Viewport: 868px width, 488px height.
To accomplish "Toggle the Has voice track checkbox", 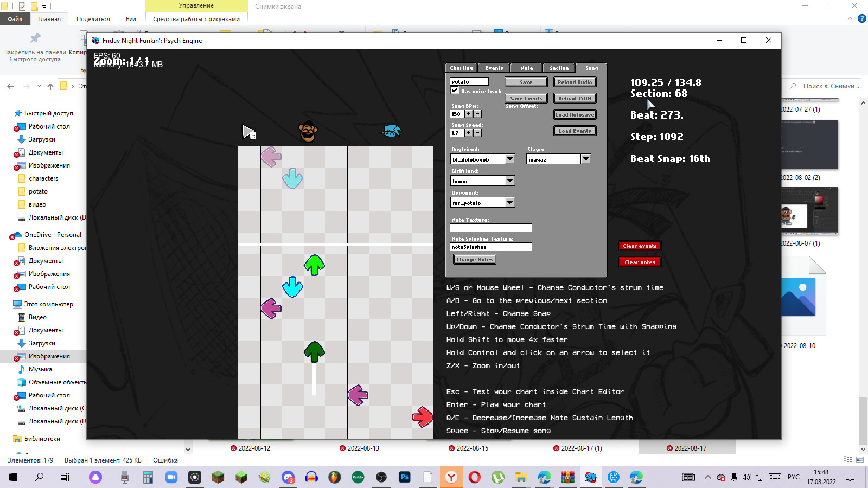I will (455, 90).
